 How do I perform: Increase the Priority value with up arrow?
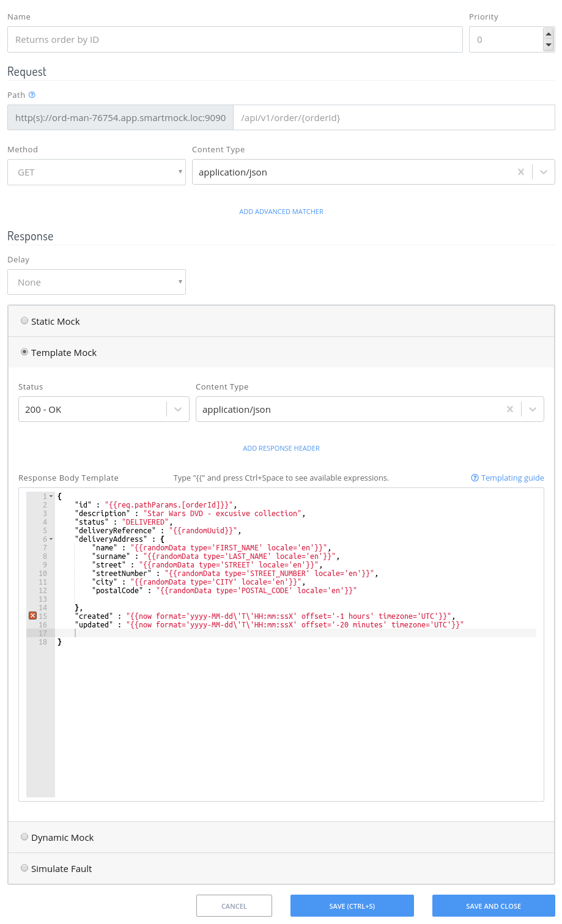tap(548, 34)
